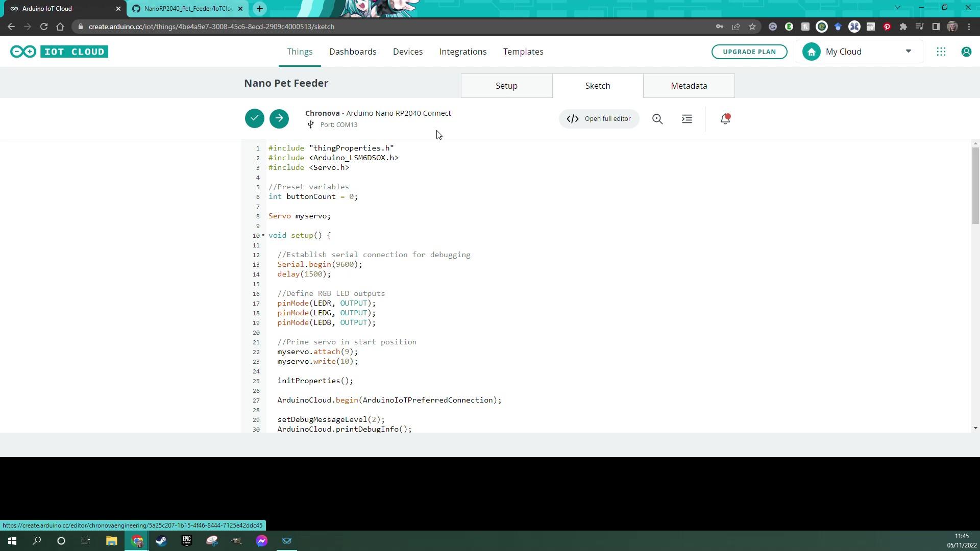Open Chrome tab search chevron
The image size is (980, 551).
tap(897, 8)
